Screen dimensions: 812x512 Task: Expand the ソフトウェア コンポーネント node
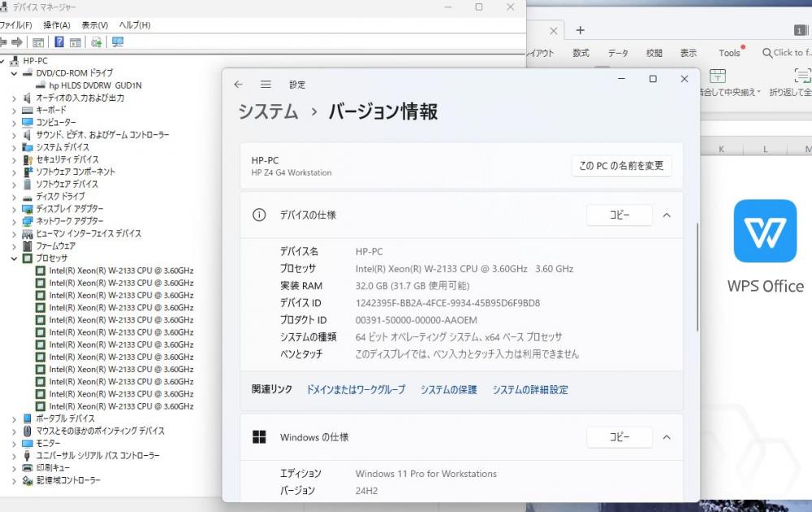pos(14,172)
